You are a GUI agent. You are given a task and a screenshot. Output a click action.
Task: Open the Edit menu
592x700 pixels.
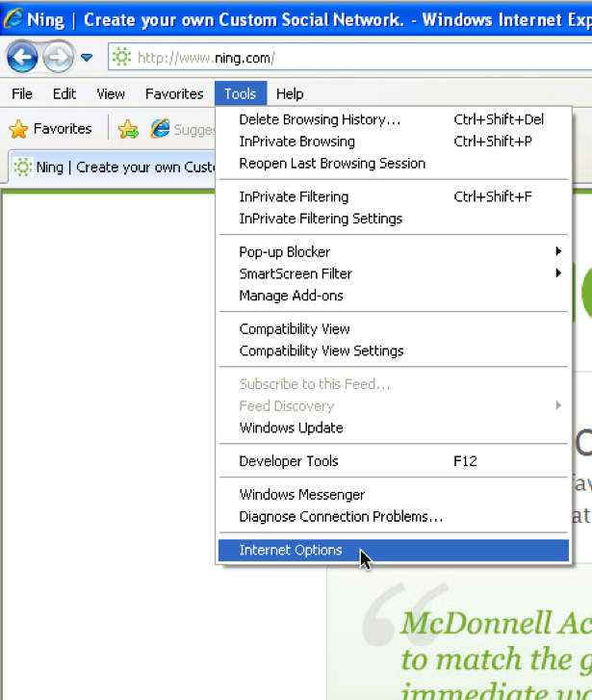click(64, 93)
